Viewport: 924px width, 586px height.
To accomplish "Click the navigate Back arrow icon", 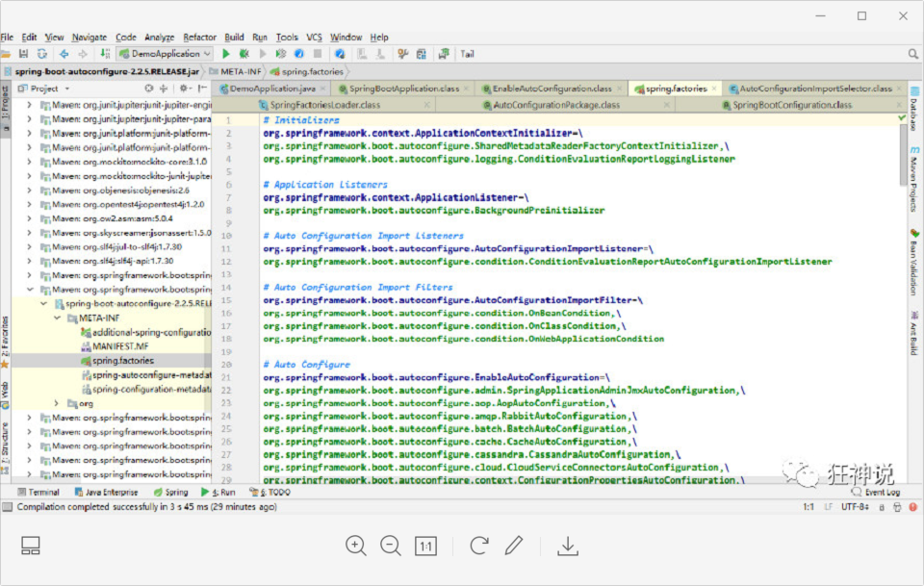I will [x=64, y=54].
